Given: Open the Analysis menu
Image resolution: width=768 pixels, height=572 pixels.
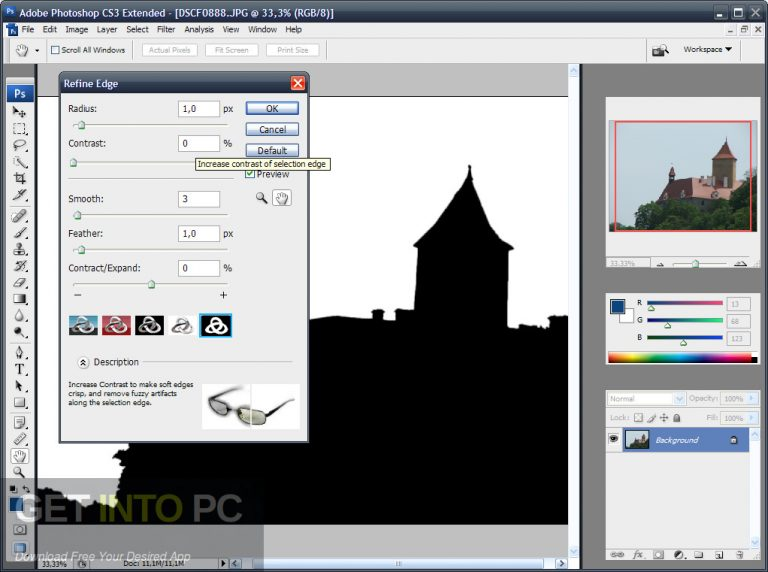Looking at the screenshot, I should tap(199, 29).
